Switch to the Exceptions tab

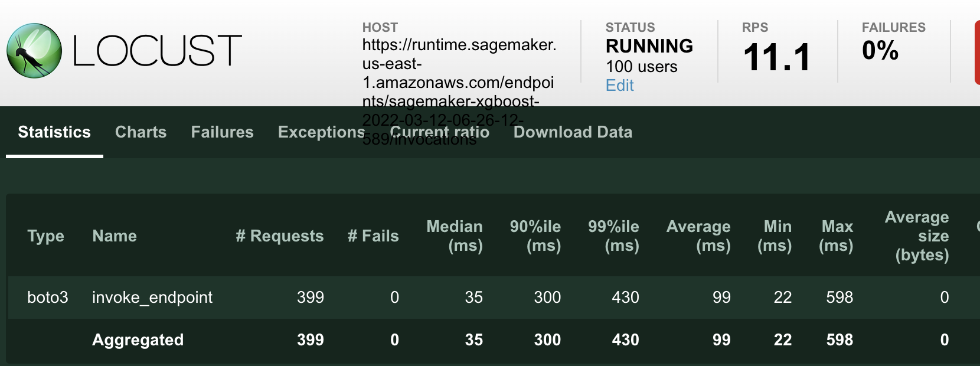tap(322, 132)
